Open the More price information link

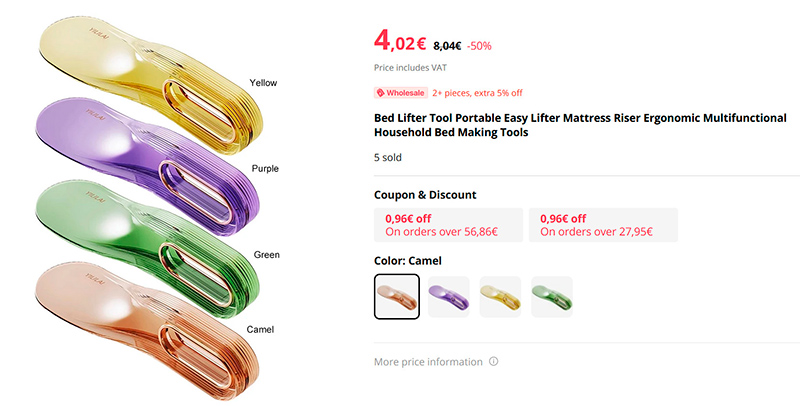pyautogui.click(x=428, y=362)
